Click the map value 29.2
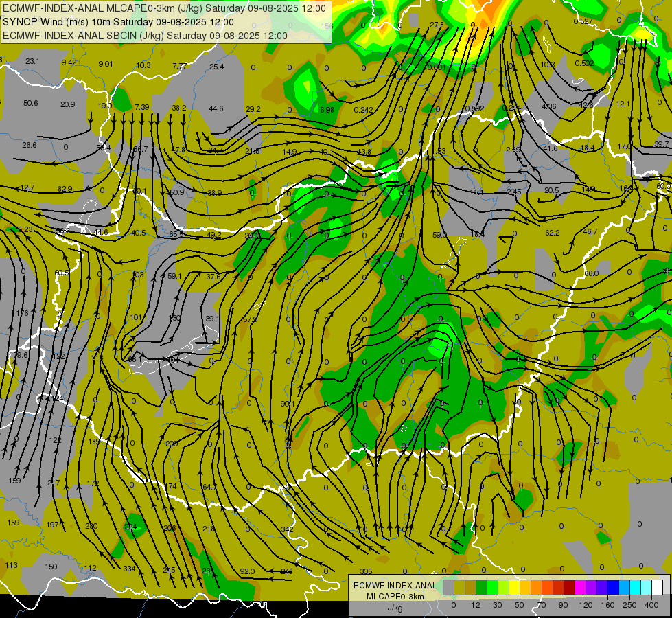 (x=253, y=109)
